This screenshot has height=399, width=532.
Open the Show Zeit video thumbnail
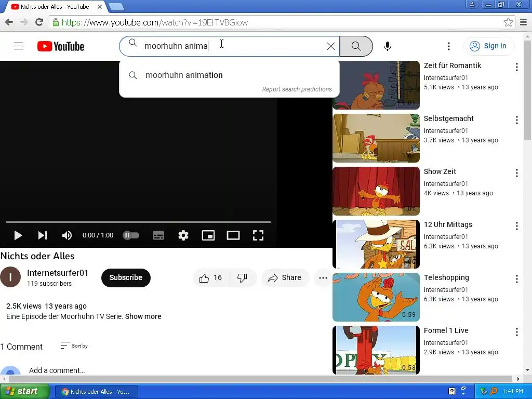click(x=376, y=191)
